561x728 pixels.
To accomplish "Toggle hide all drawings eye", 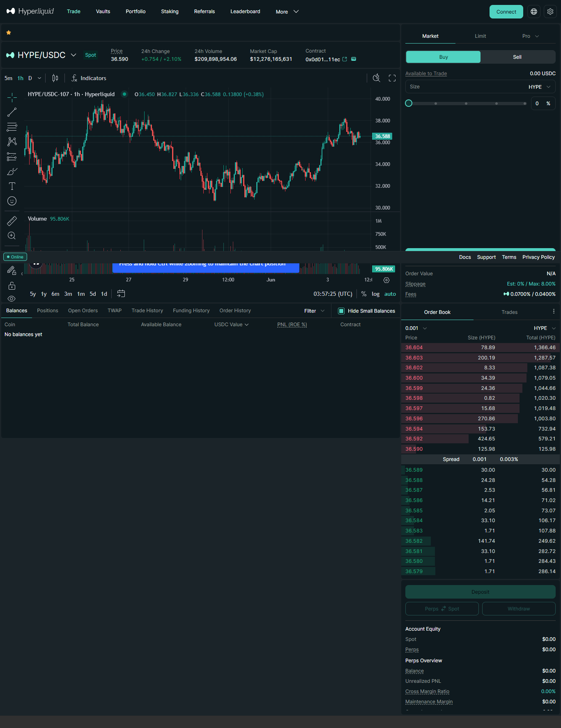I will (12, 299).
